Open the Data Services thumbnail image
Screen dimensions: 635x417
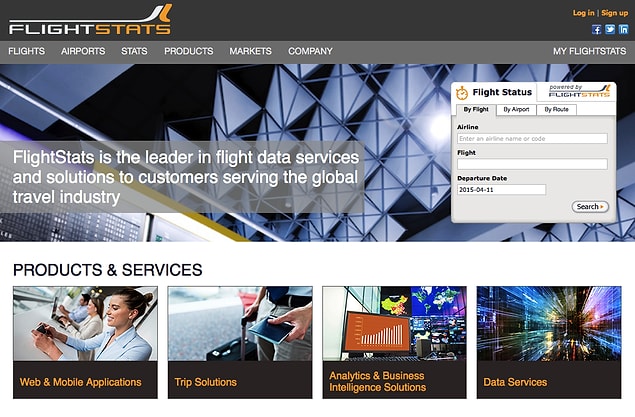click(549, 323)
